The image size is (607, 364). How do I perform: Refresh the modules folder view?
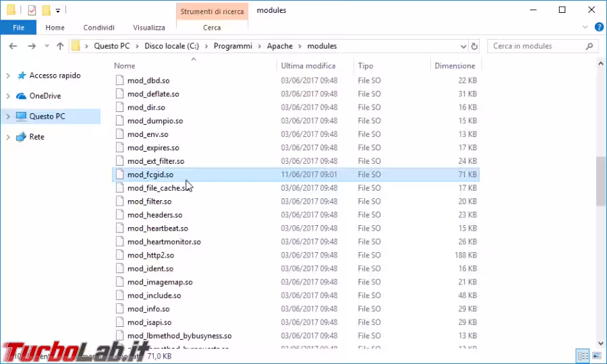coord(474,47)
